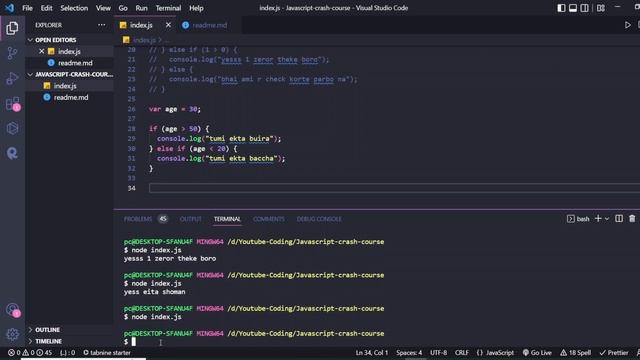Open the Source Control view
Viewport: 640px width, 360px height.
12,53
